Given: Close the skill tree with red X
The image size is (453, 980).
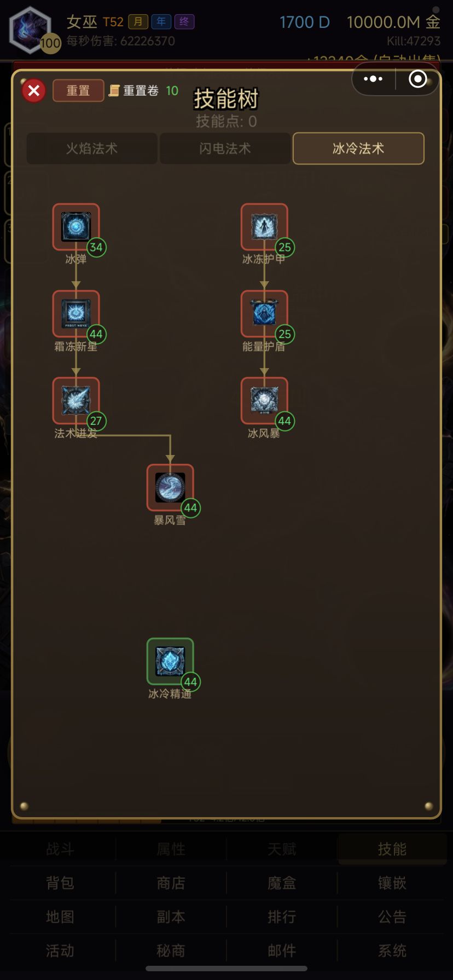Looking at the screenshot, I should point(34,90).
